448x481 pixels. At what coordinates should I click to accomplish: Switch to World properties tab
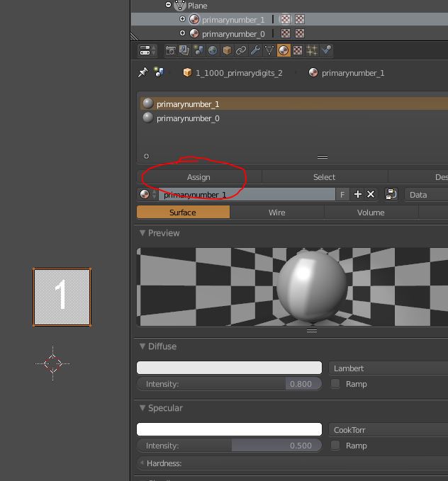pyautogui.click(x=213, y=50)
